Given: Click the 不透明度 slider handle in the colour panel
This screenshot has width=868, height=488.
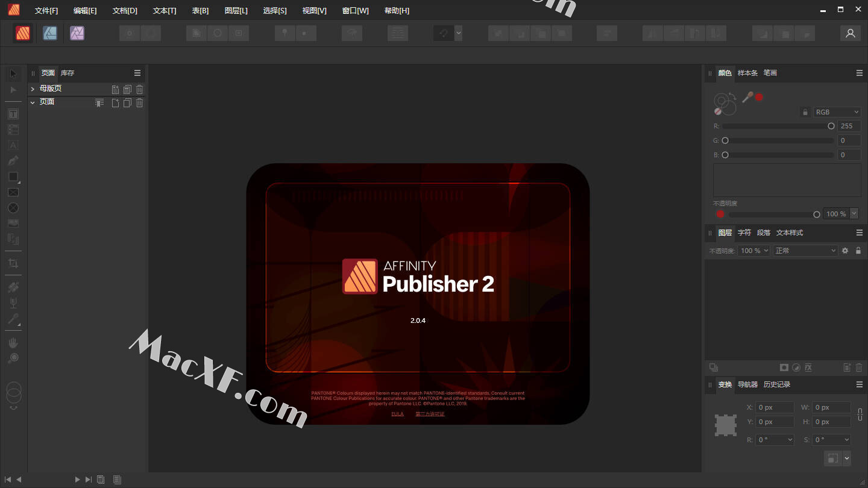Looking at the screenshot, I should coord(817,214).
